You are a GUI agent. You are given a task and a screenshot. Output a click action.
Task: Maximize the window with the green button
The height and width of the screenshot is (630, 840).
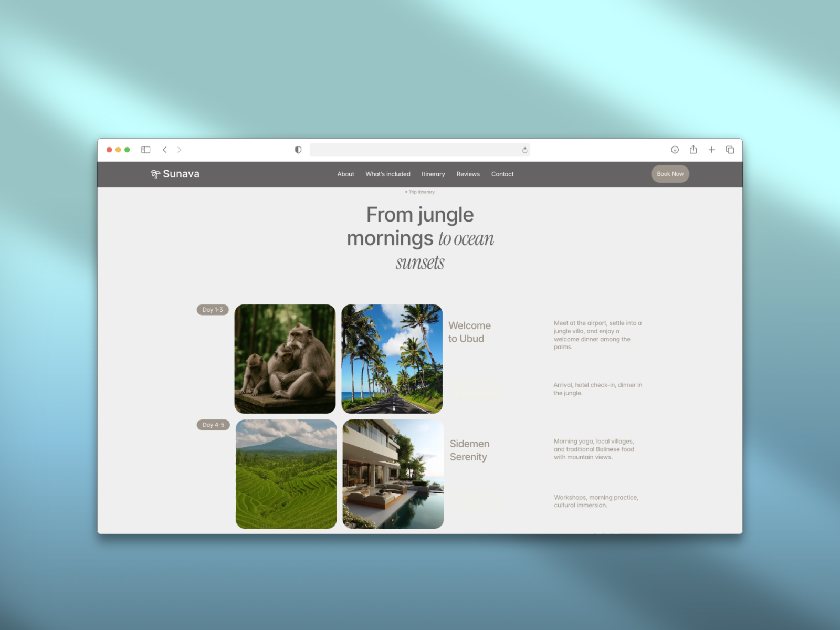(127, 150)
